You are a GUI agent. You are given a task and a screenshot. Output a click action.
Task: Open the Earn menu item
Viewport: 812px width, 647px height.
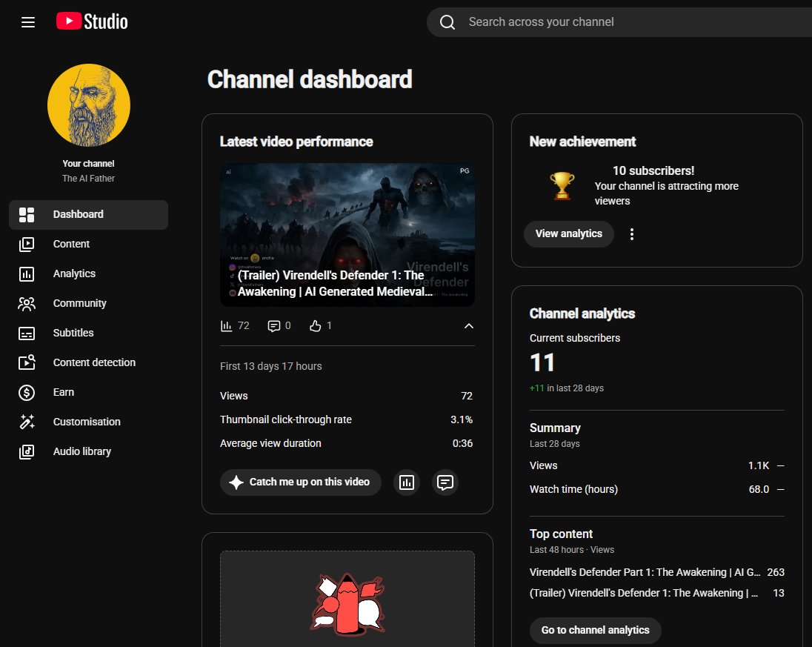coord(89,393)
